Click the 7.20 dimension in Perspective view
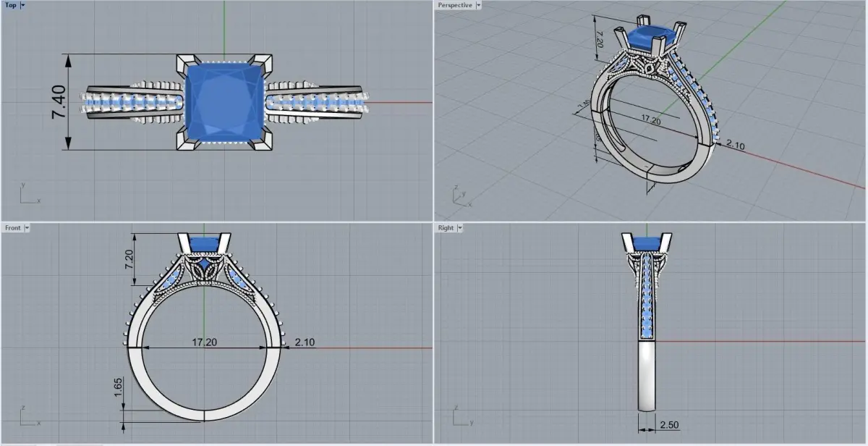868x446 pixels. (x=599, y=40)
